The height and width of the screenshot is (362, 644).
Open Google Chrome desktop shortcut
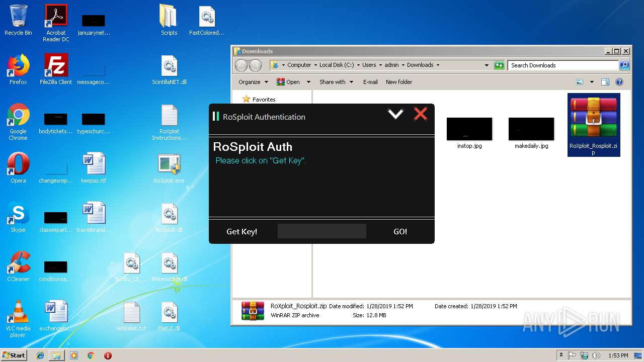click(x=18, y=122)
